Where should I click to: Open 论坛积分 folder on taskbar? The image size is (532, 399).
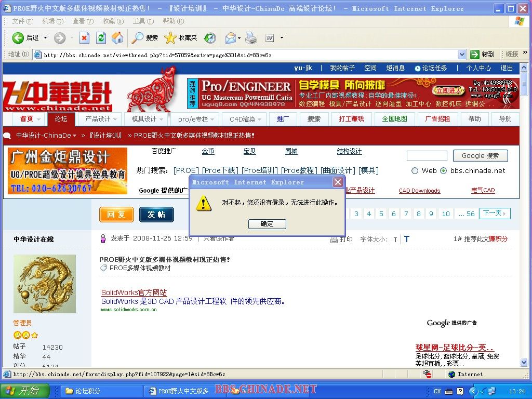(x=100, y=391)
